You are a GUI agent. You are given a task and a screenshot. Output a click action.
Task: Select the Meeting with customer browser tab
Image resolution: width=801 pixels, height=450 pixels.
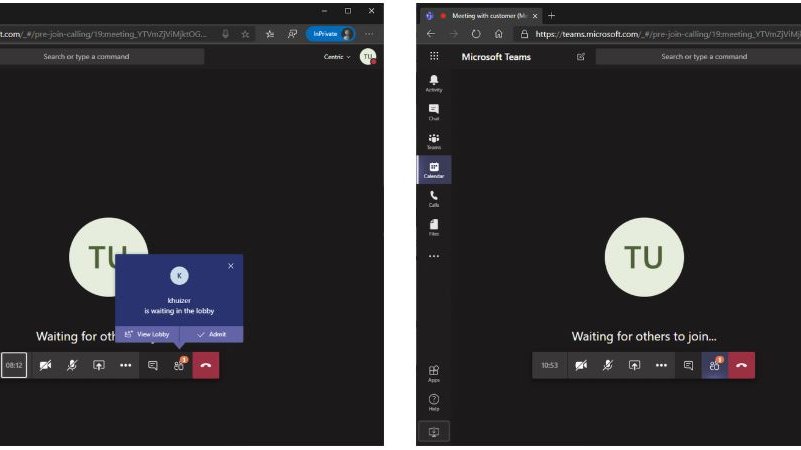[x=483, y=16]
